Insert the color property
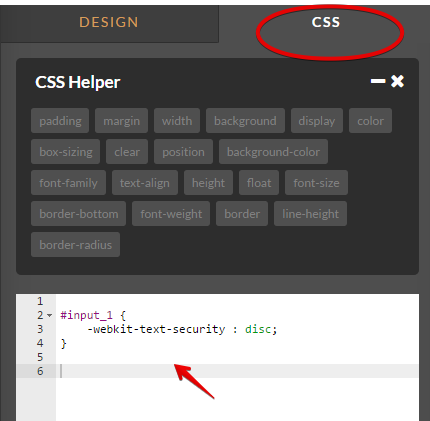Viewport: 430px width, 421px height. tap(370, 121)
